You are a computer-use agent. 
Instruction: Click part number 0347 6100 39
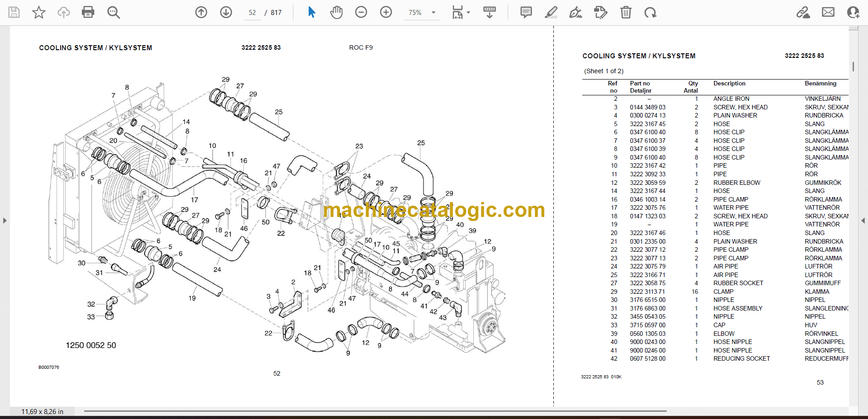(648, 149)
